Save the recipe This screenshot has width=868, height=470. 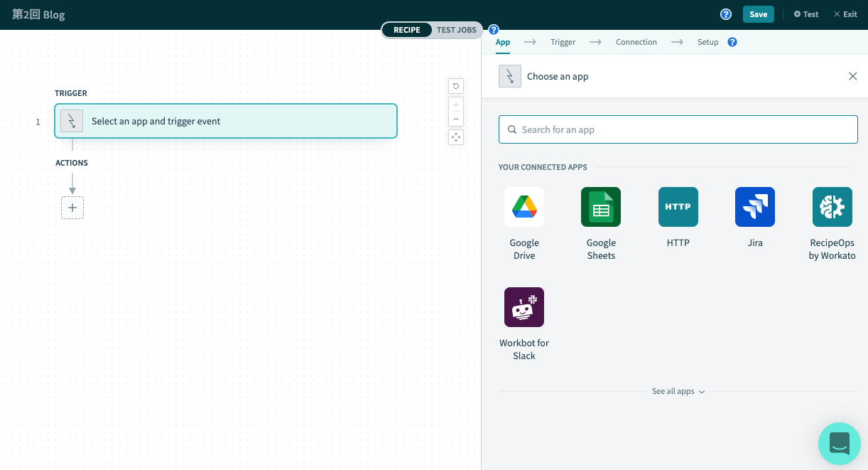tap(758, 14)
